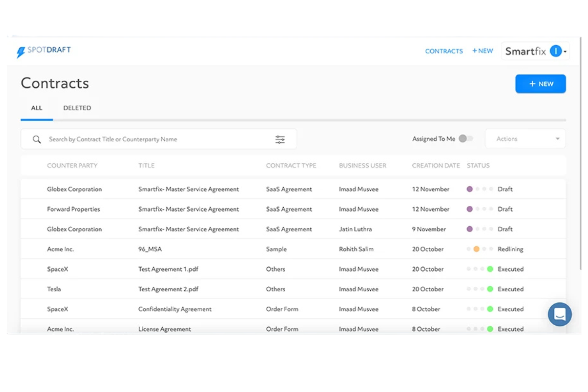
Task: Click the Smartfix profile avatar circle
Action: [x=555, y=51]
